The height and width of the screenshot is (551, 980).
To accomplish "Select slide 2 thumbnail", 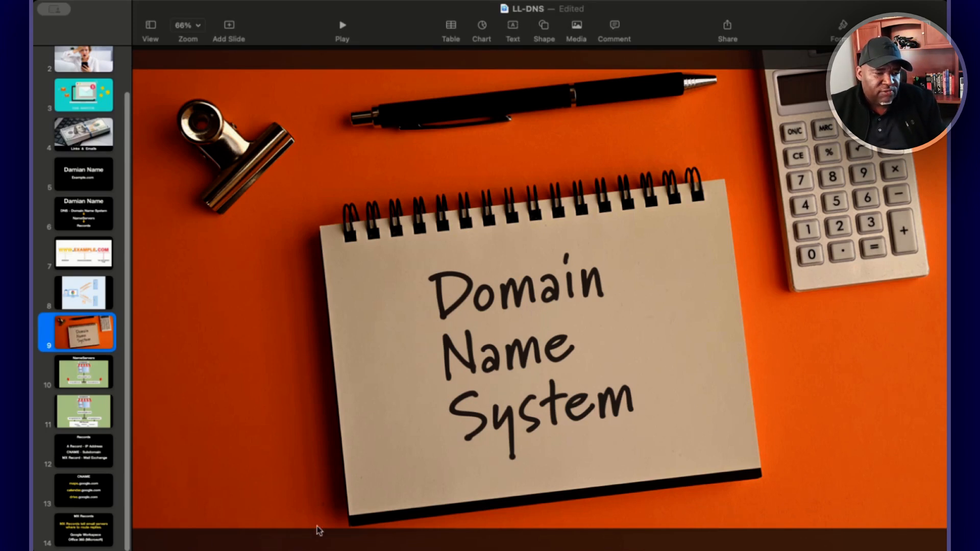I will pyautogui.click(x=84, y=59).
